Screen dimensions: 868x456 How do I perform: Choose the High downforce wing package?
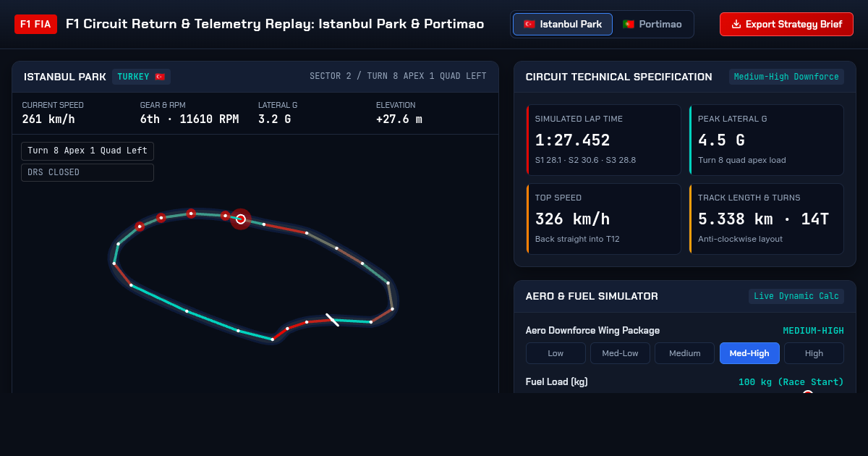point(814,353)
